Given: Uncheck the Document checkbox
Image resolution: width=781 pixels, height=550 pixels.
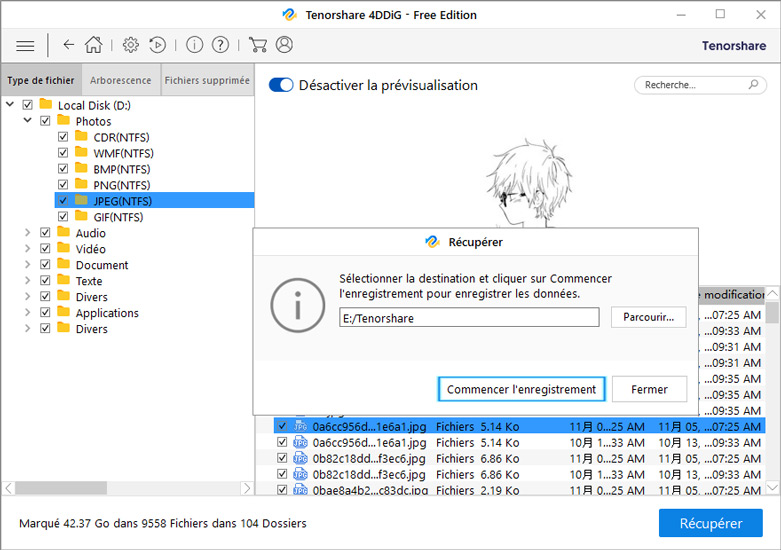Looking at the screenshot, I should point(45,265).
